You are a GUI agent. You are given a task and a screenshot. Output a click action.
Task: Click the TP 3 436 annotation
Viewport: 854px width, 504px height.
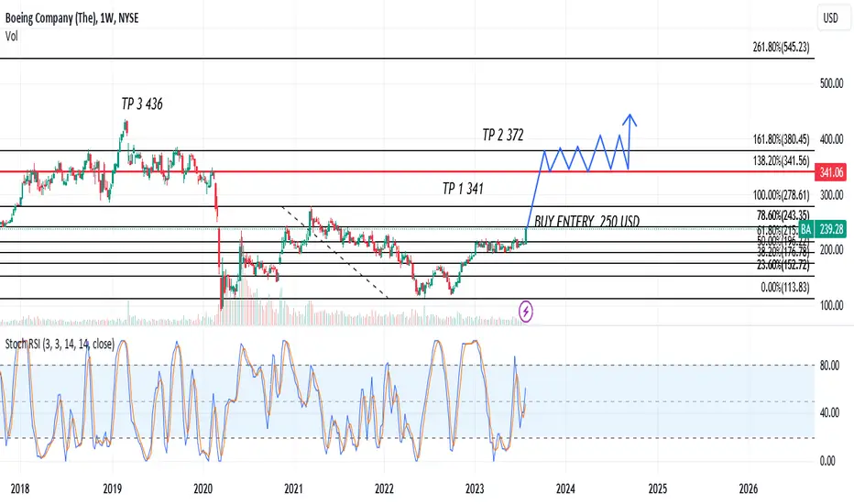point(142,104)
